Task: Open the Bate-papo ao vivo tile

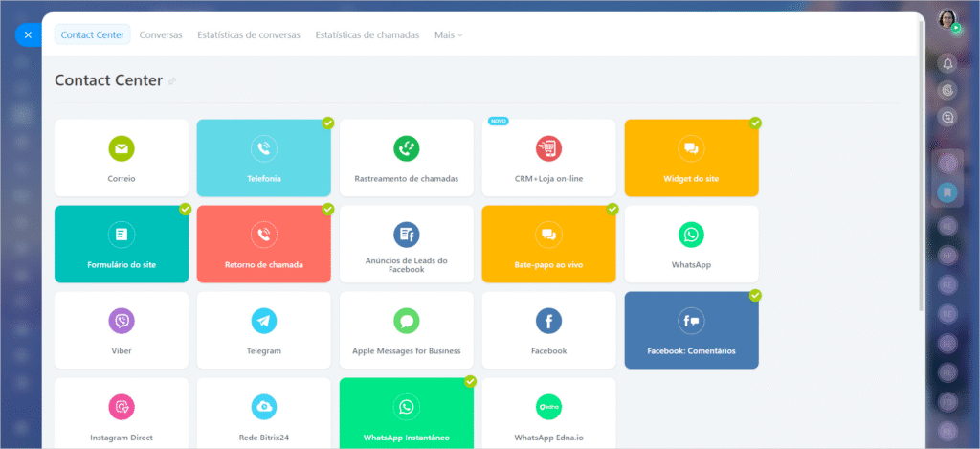Action: [x=548, y=244]
